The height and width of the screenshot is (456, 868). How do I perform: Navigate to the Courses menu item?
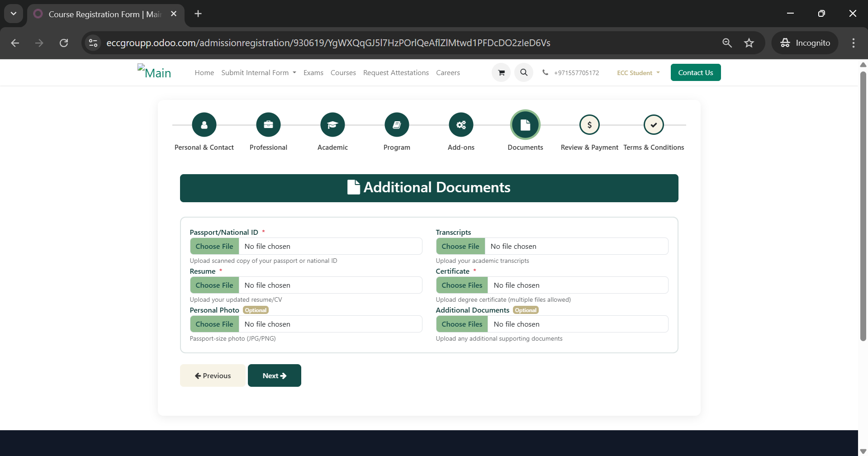343,73
